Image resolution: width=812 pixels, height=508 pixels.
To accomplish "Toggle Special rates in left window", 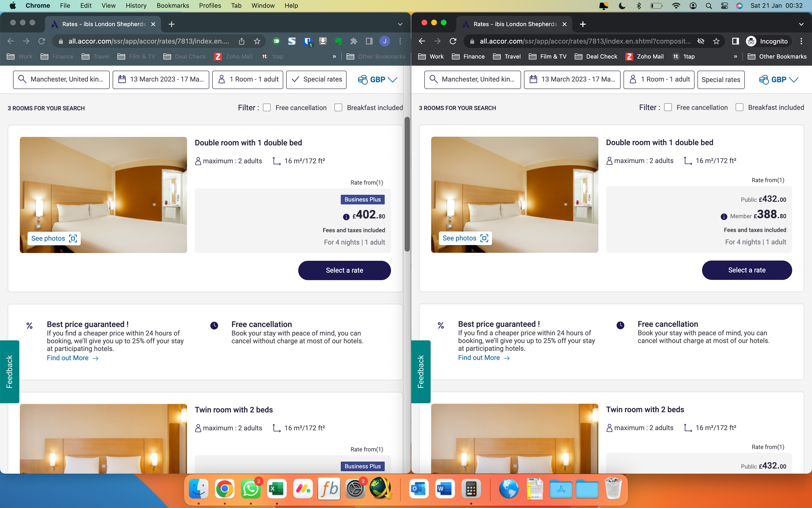I will point(316,79).
